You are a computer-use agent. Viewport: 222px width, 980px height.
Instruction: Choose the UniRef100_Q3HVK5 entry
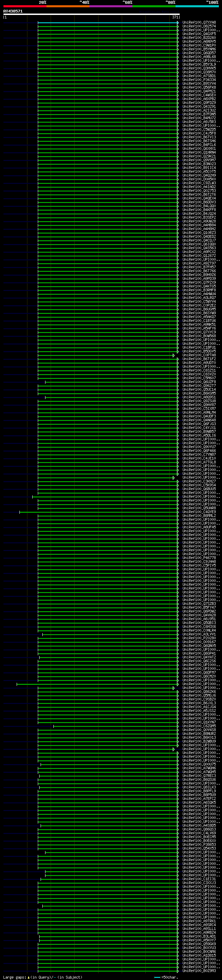199,68
